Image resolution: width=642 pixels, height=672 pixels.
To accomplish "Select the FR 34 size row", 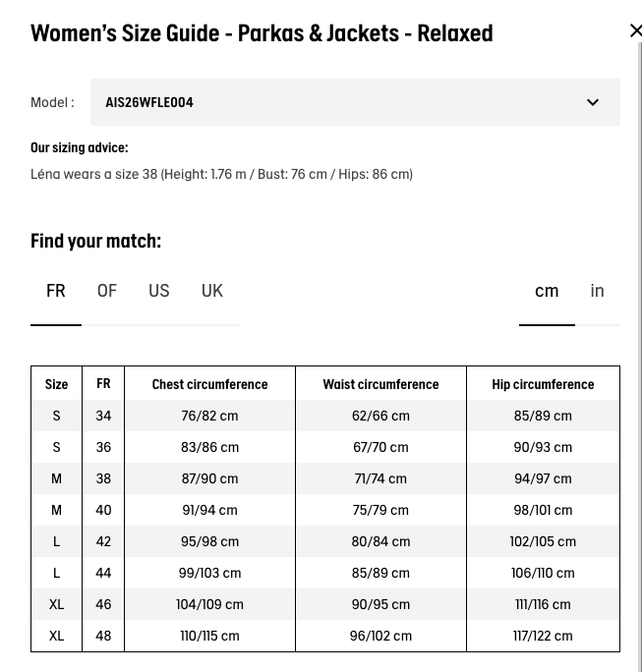I will pos(325,416).
